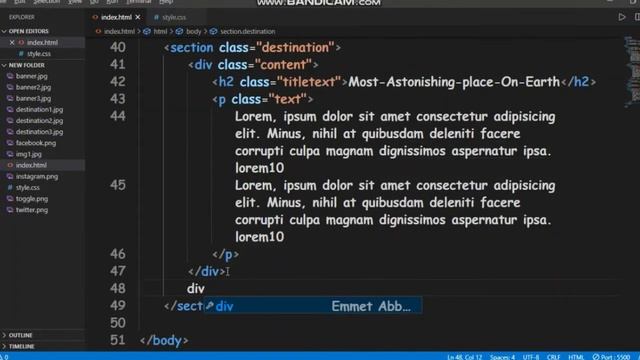Click the EXPLORER panel title
The image size is (640, 360).
[x=22, y=17]
